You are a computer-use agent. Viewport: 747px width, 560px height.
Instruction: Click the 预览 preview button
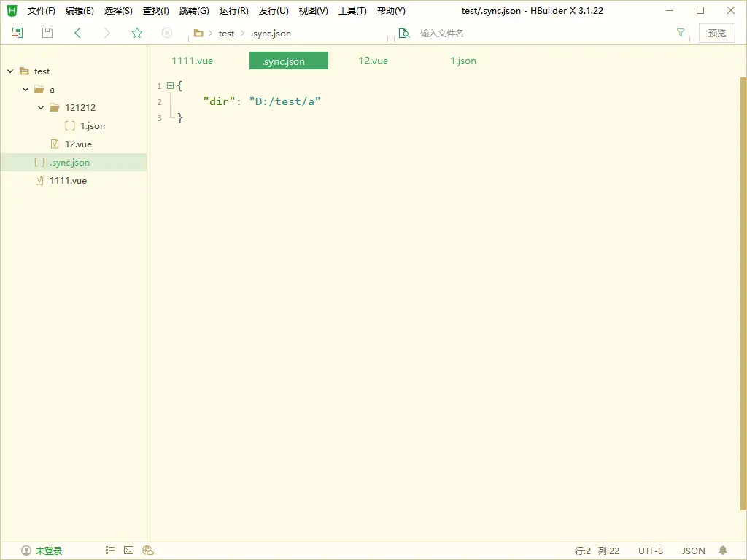tap(717, 33)
